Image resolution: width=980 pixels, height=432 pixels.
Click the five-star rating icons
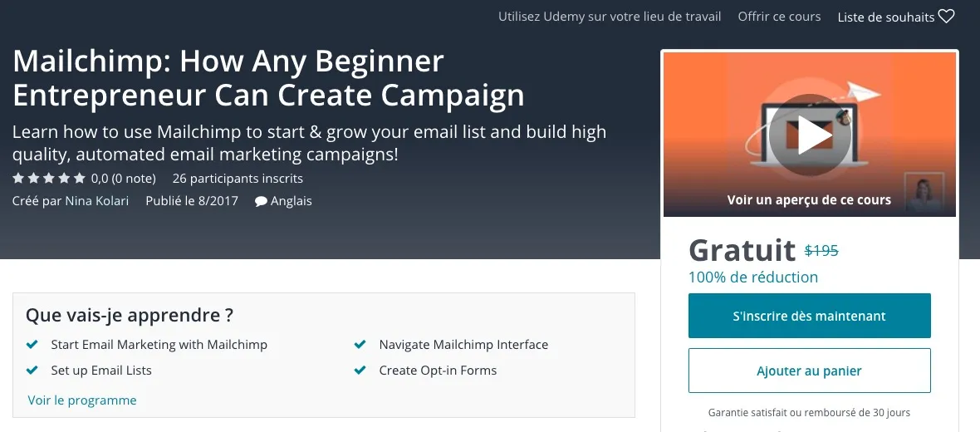[49, 179]
